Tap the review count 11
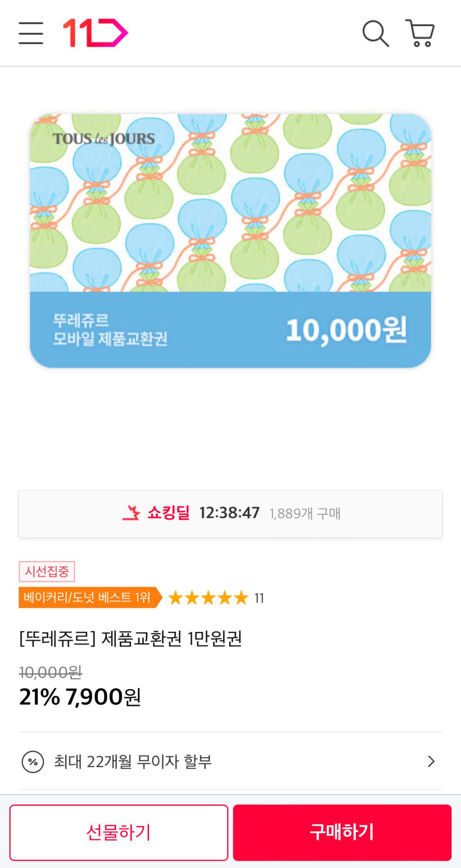Screen dimensions: 461x868 click(259, 598)
